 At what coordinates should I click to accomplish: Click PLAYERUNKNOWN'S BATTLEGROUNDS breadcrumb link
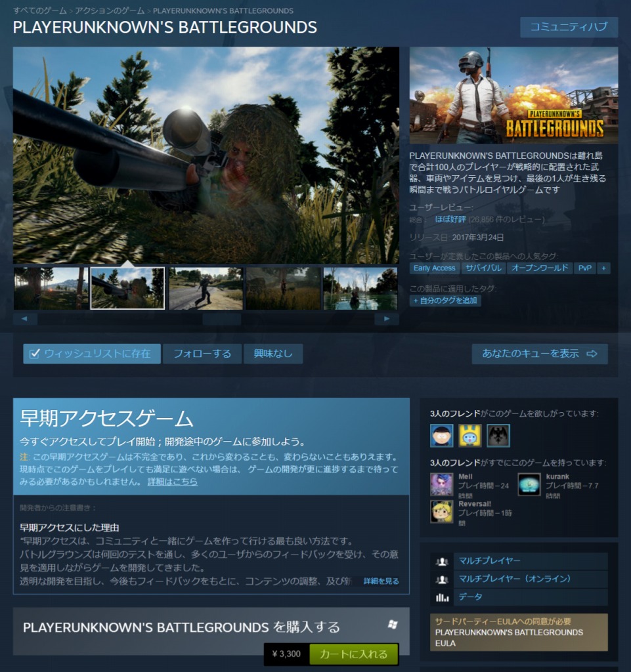click(x=223, y=10)
